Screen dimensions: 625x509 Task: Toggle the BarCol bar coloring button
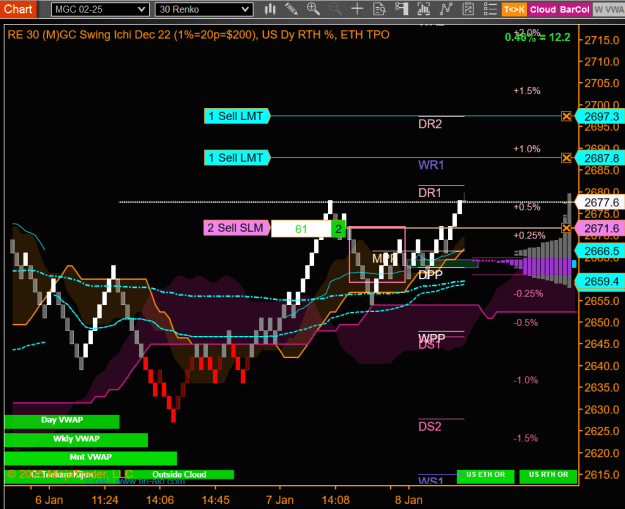pos(574,10)
